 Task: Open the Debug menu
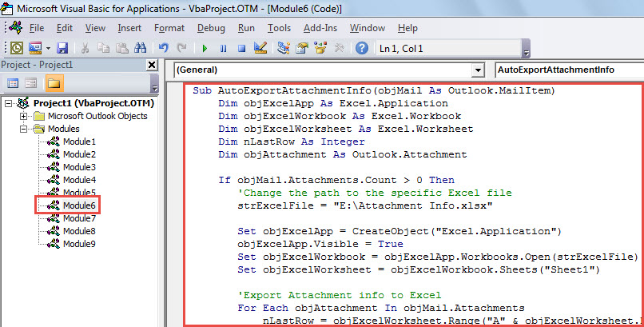pyautogui.click(x=211, y=28)
